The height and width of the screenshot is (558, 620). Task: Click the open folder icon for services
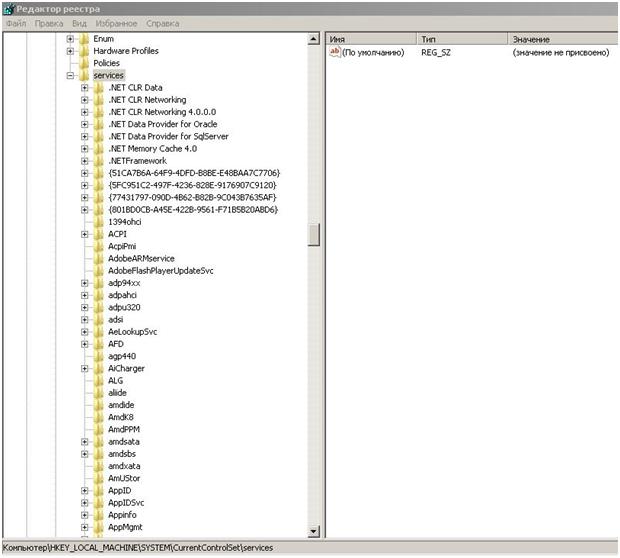[x=85, y=76]
